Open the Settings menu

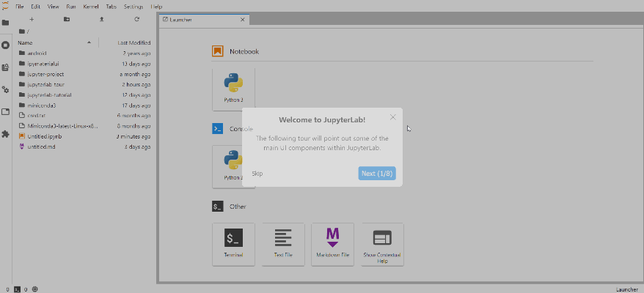133,7
